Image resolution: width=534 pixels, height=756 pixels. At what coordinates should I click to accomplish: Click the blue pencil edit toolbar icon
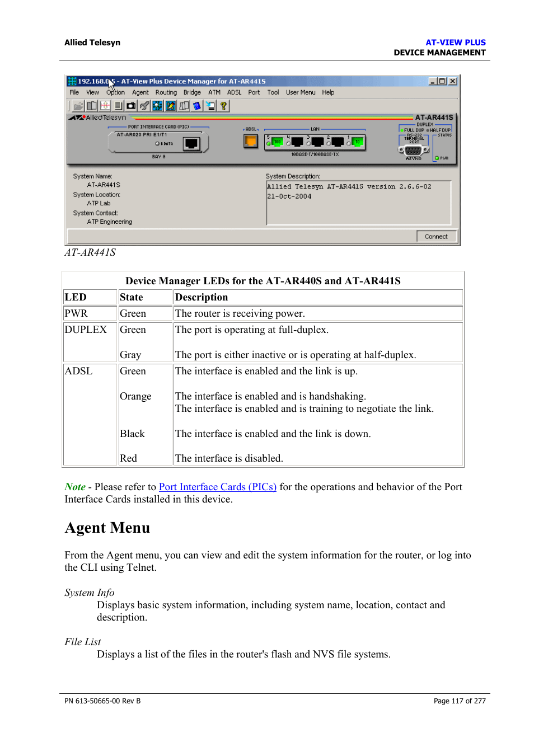(x=171, y=106)
